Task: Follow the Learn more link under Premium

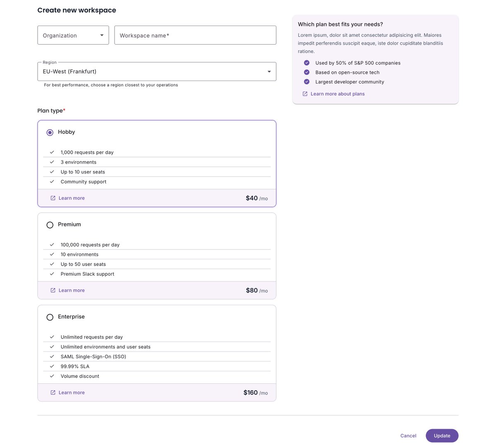Action: (x=72, y=290)
